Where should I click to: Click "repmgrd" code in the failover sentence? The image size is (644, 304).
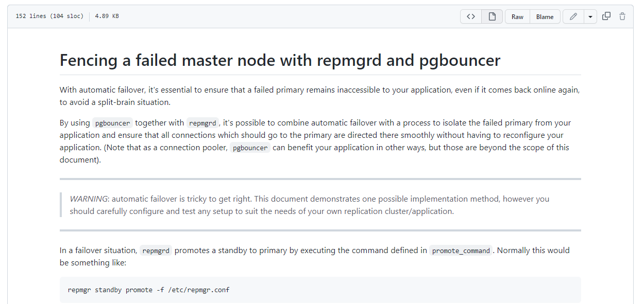pyautogui.click(x=156, y=251)
